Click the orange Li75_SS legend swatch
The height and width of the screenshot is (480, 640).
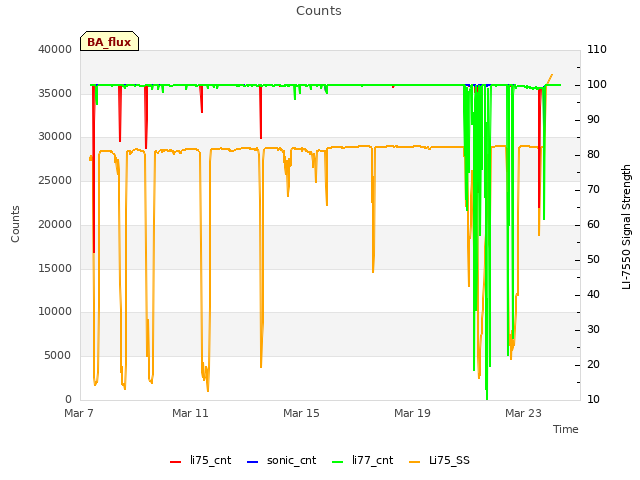point(414,462)
